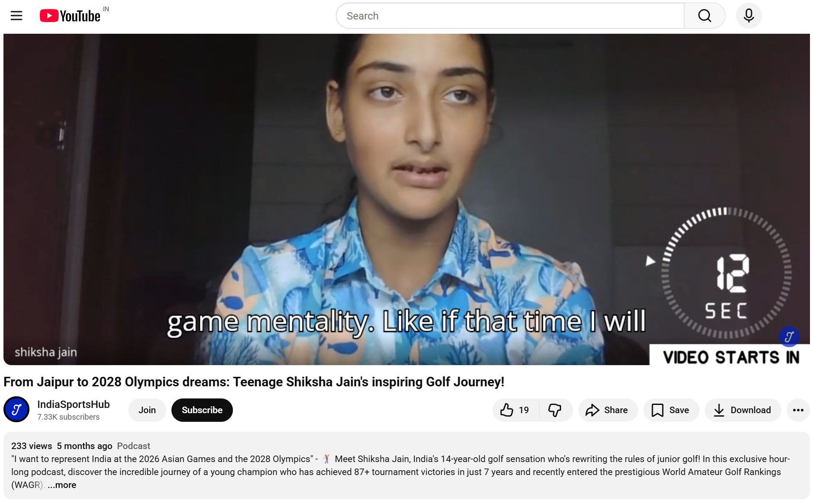
Task: Download the video using the download icon
Action: (743, 410)
